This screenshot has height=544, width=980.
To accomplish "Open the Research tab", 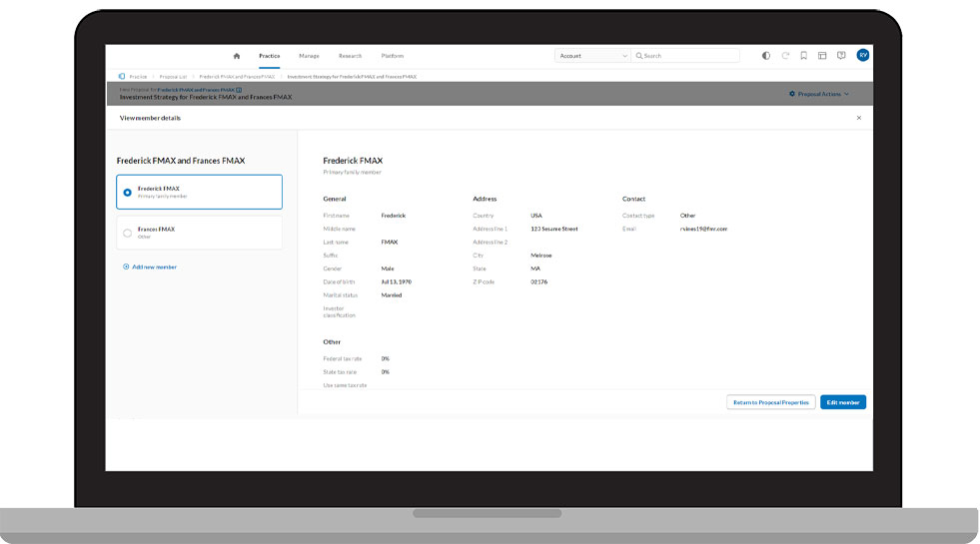I will click(350, 56).
